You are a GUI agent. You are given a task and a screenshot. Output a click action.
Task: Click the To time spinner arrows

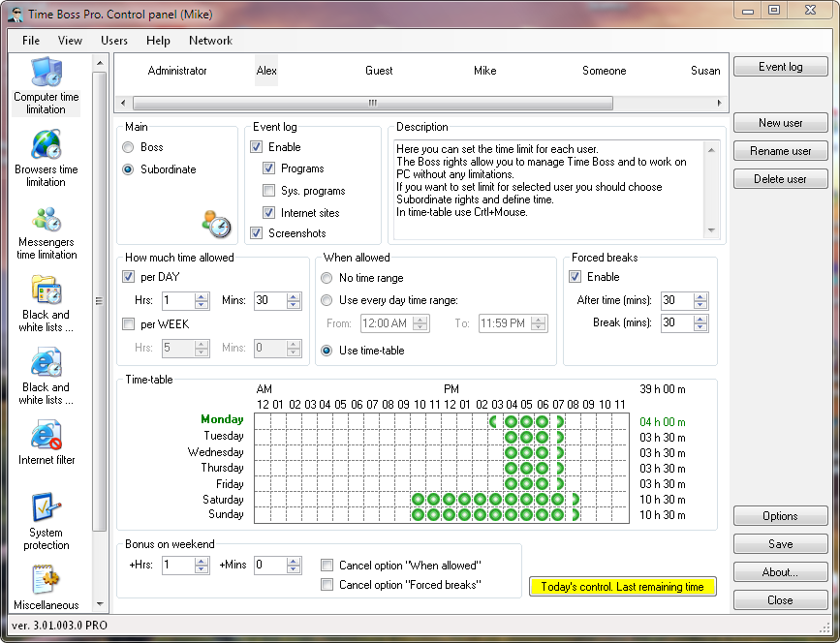[539, 323]
